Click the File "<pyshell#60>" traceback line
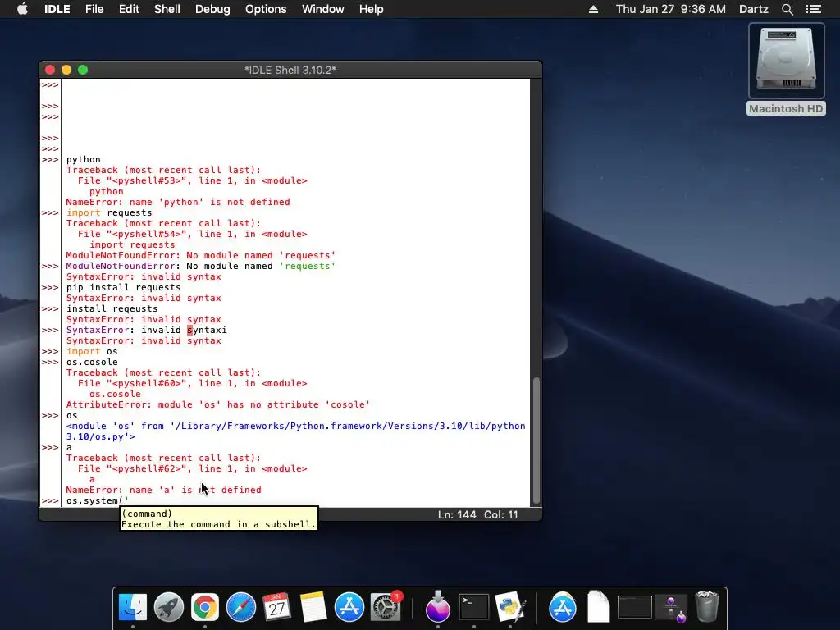 click(192, 383)
